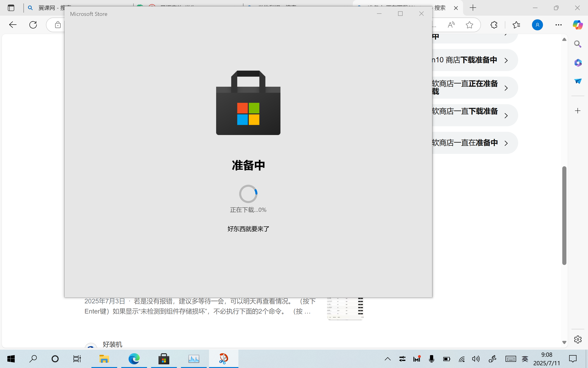Open the performance monitor taskbar app
The height and width of the screenshot is (368, 588).
(x=194, y=359)
